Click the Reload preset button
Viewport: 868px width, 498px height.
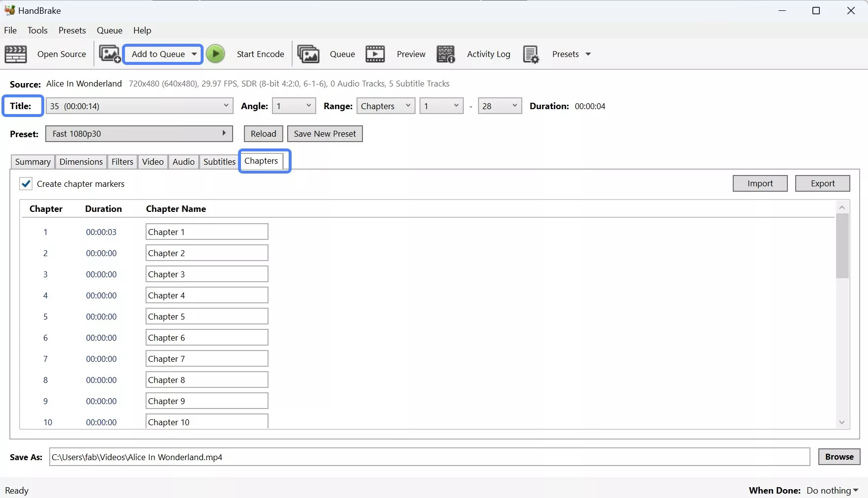coord(263,133)
